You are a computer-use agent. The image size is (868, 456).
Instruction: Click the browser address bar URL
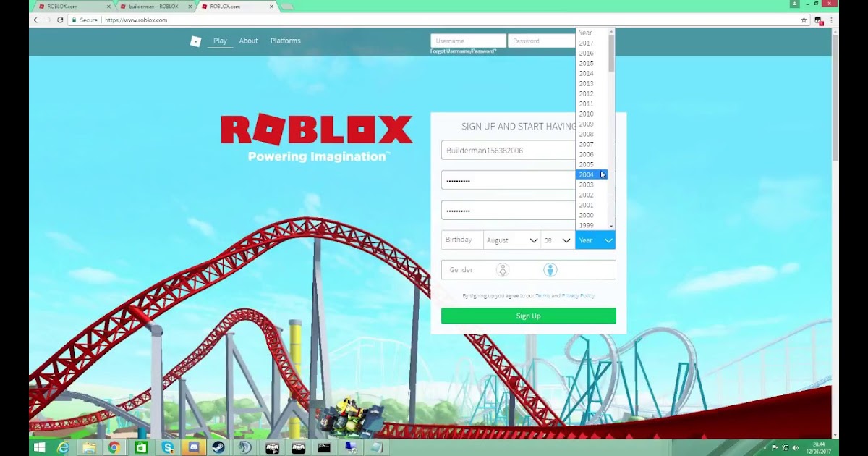pyautogui.click(x=136, y=20)
